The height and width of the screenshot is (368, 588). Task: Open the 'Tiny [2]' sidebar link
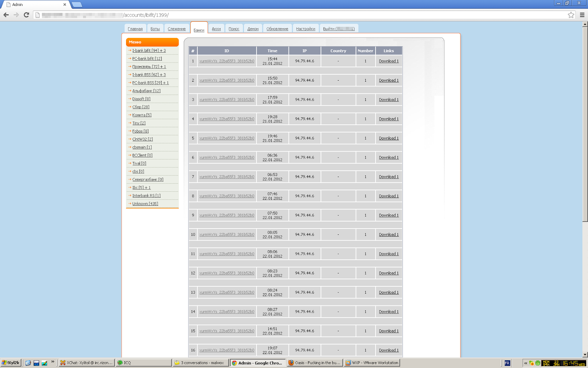139,124
